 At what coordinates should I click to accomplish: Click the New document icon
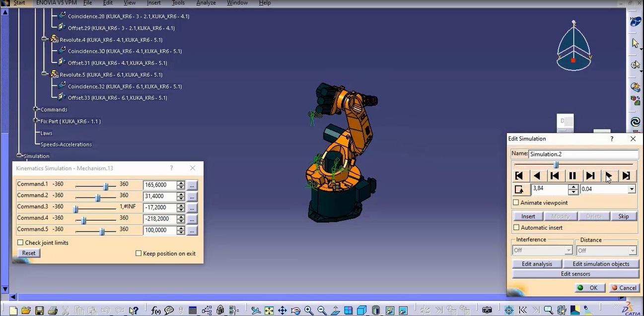[13, 311]
